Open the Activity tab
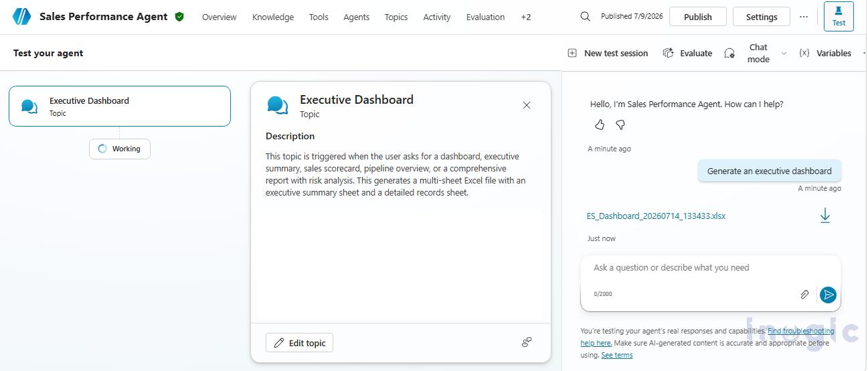This screenshot has width=868, height=371. [437, 17]
